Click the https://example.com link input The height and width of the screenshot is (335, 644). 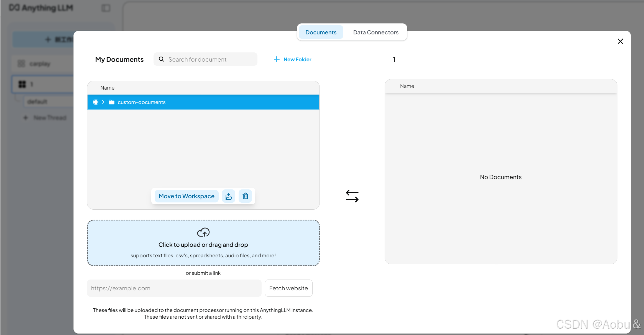point(174,288)
